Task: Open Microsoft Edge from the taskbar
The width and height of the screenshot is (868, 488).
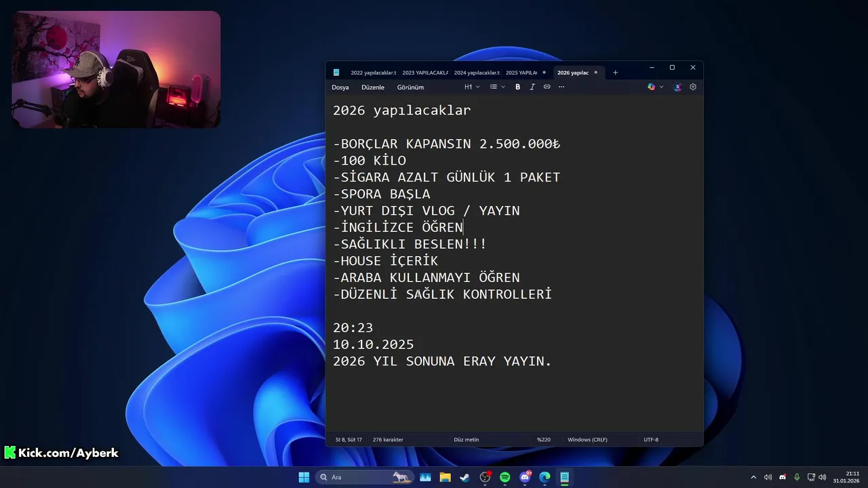Action: pos(545,477)
